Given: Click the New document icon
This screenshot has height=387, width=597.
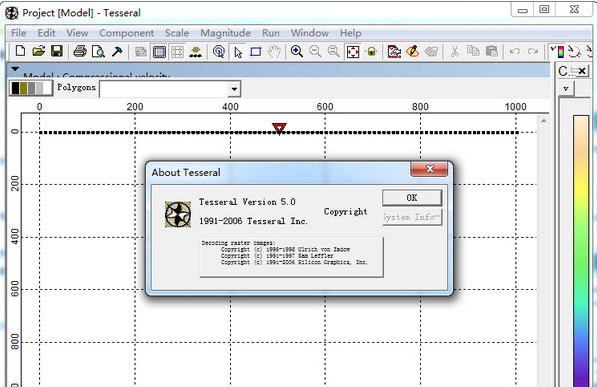Looking at the screenshot, I should pyautogui.click(x=20, y=51).
